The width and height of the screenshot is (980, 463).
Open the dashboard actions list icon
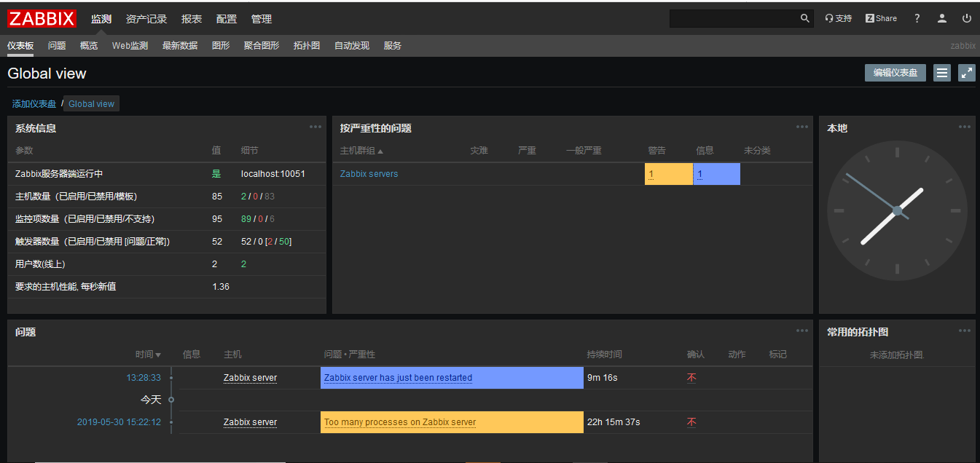point(942,73)
